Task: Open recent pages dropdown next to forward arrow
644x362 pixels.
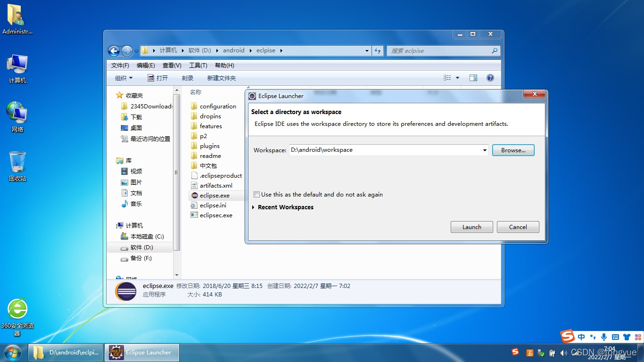Action: tap(136, 51)
